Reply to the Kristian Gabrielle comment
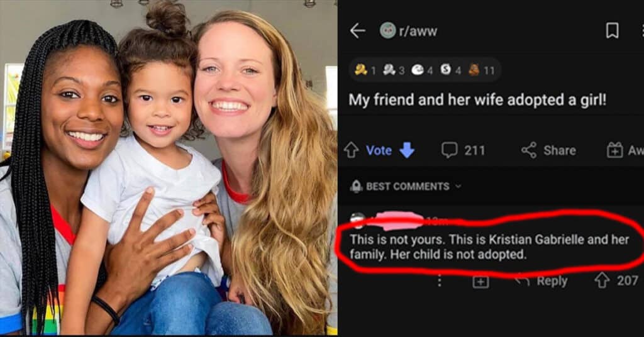 (541, 281)
